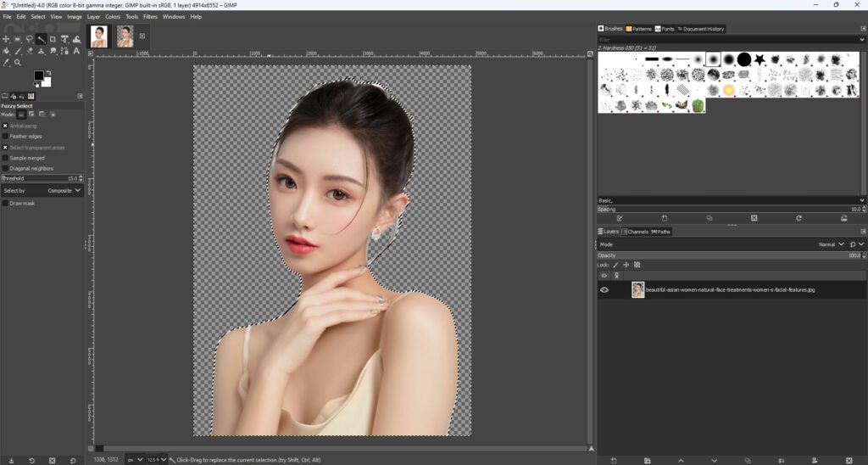
Task: Reset colors to default black and white
Action: pos(36,84)
